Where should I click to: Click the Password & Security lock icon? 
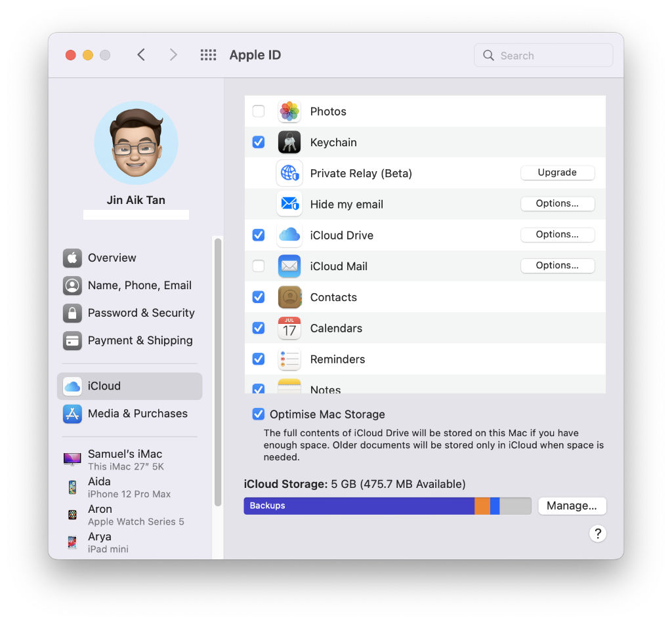point(72,313)
